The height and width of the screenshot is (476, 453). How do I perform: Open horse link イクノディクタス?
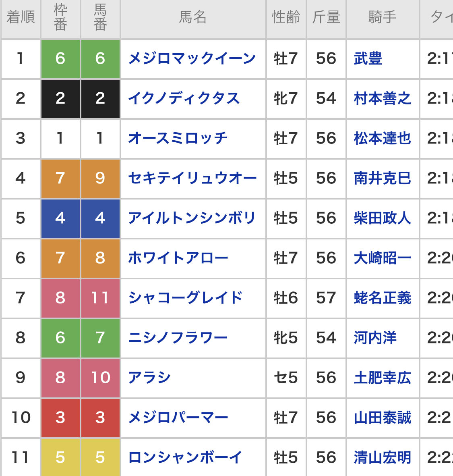(x=184, y=99)
